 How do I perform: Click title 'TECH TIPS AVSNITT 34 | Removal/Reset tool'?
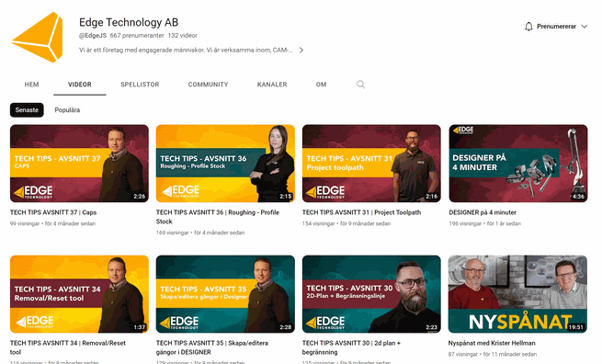coord(68,347)
